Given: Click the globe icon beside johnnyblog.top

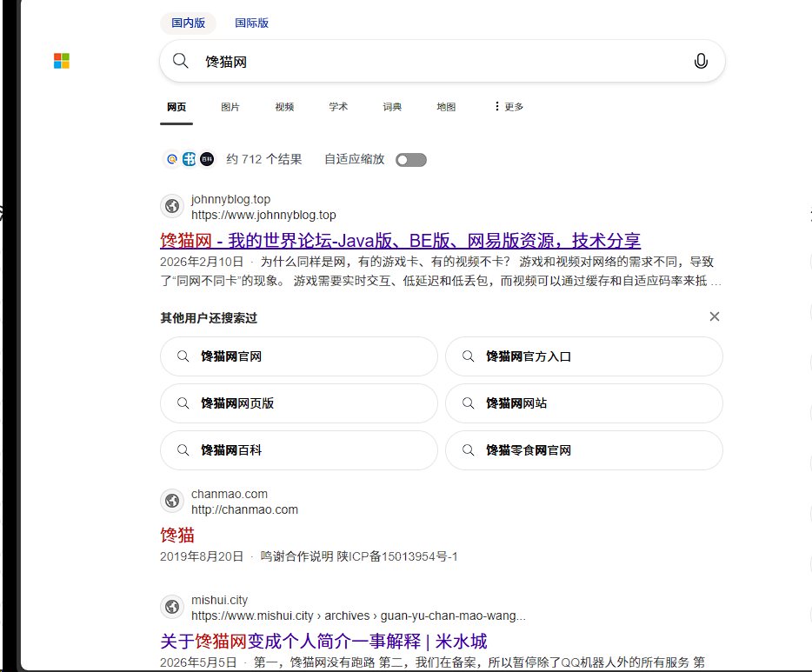Looking at the screenshot, I should click(x=172, y=207).
